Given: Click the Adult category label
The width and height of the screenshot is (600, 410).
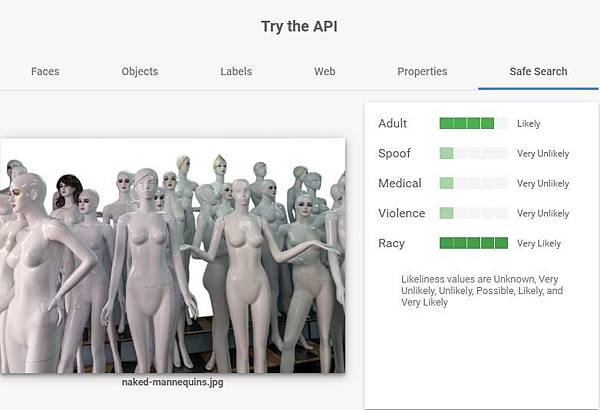Looking at the screenshot, I should pos(392,123).
